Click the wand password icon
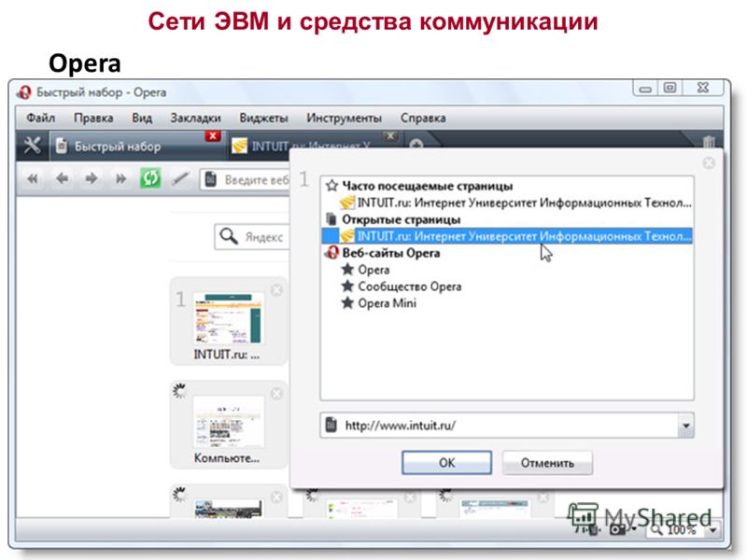Viewport: 747px width, 560px height. coord(180,178)
